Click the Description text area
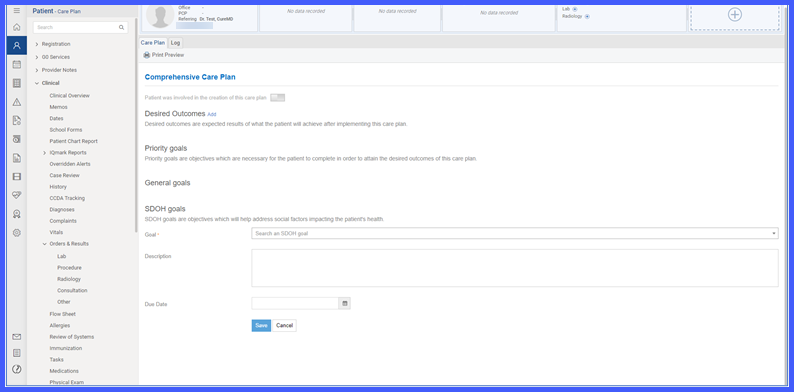 [515, 268]
